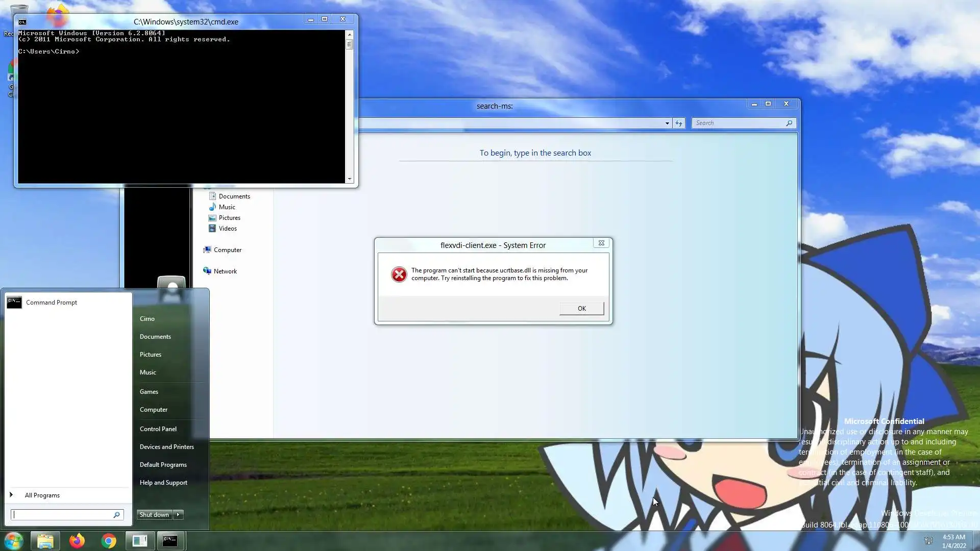Viewport: 980px width, 551px height.
Task: Focus the Start menu search field
Action: pos(62,515)
